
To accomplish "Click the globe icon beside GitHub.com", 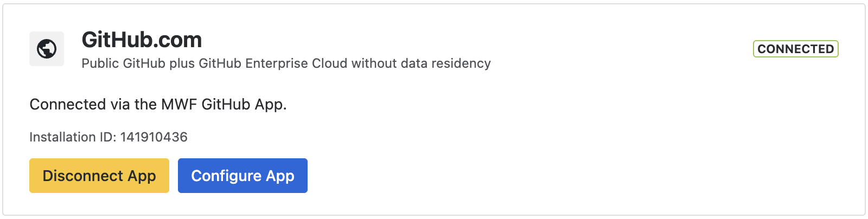I will [x=47, y=49].
